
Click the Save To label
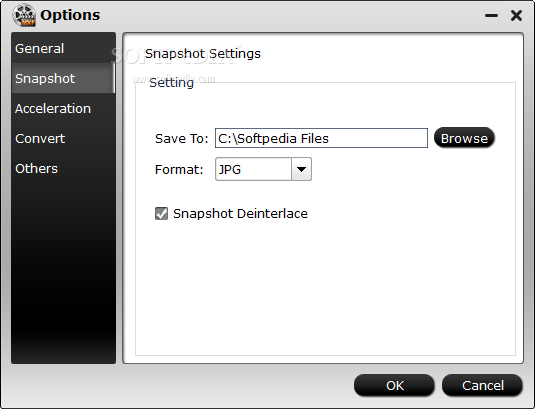181,138
